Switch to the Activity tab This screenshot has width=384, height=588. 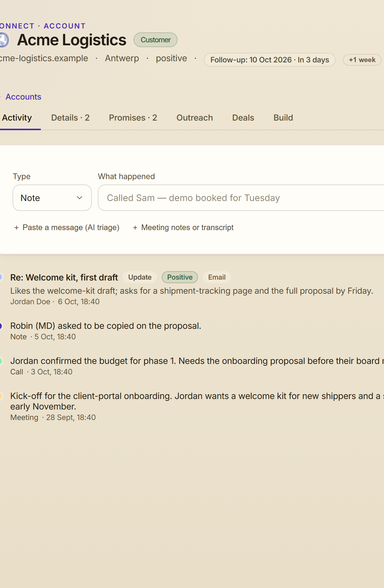point(17,118)
